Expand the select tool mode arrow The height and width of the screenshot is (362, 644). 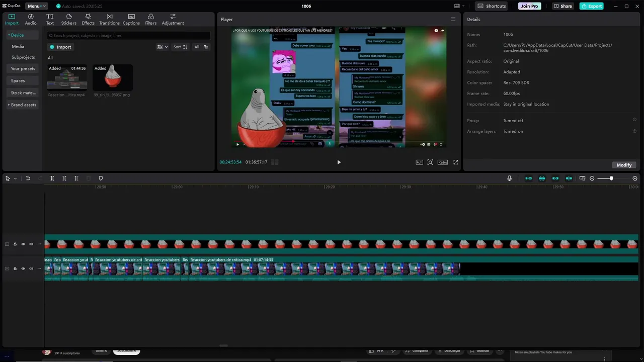click(x=15, y=178)
